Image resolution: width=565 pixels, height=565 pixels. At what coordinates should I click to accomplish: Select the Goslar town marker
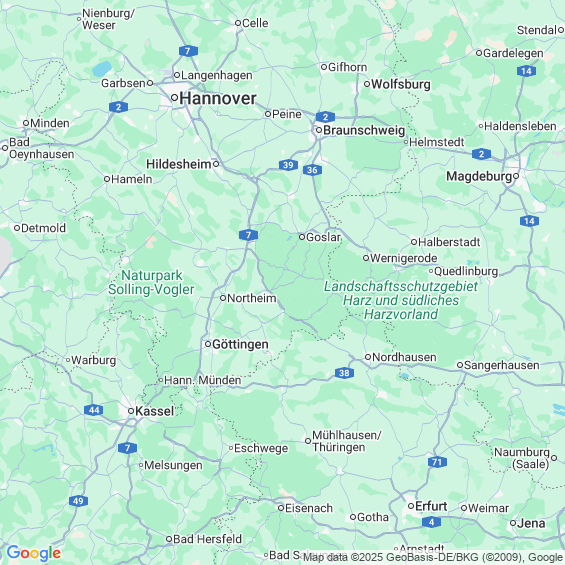point(302,237)
